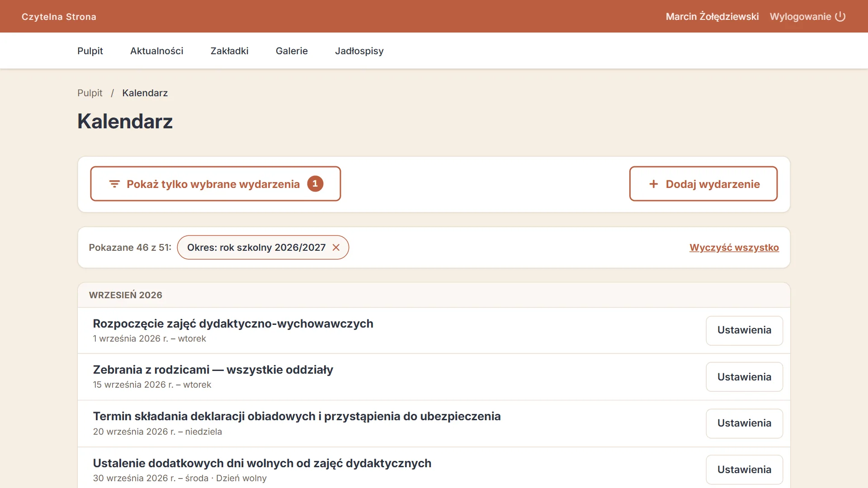This screenshot has height=488, width=868.
Task: Open Ustawienia for Rozpoczęcie zajęć dydaktyczno-wychowawczych
Action: coord(744,330)
